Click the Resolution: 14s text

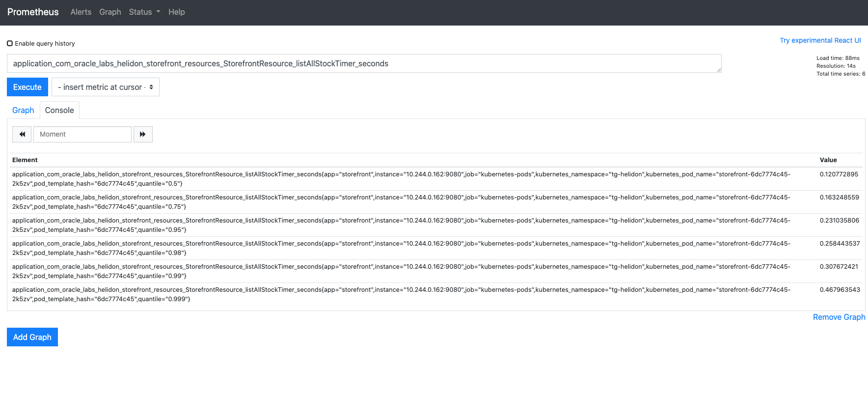pos(836,66)
